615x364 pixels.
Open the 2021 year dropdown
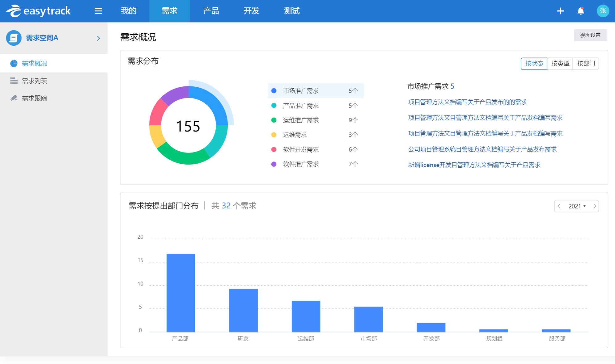click(577, 206)
